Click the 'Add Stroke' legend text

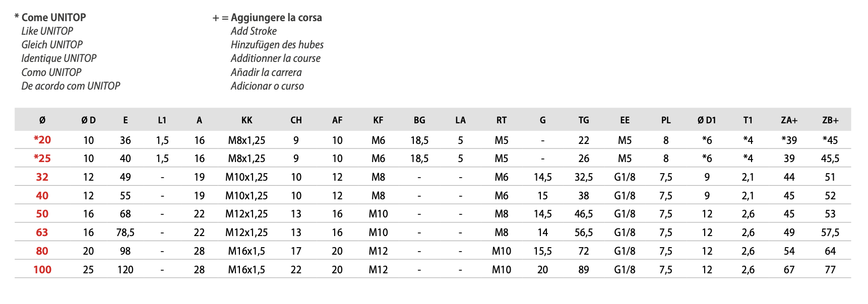254,31
